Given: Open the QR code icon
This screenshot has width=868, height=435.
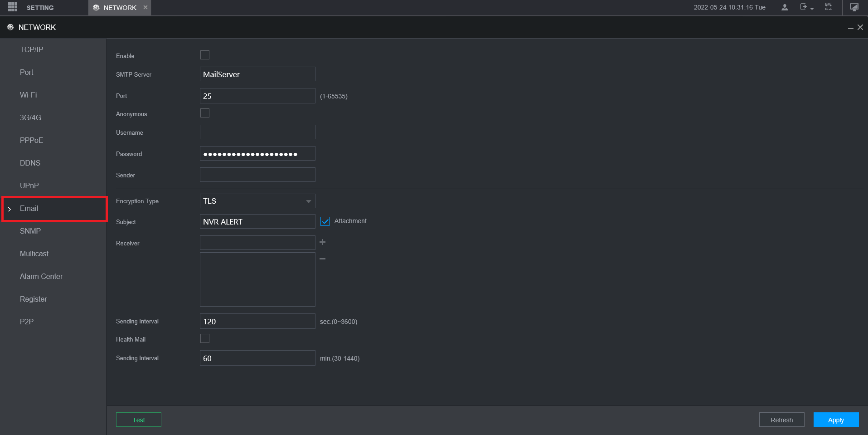Looking at the screenshot, I should (x=829, y=7).
